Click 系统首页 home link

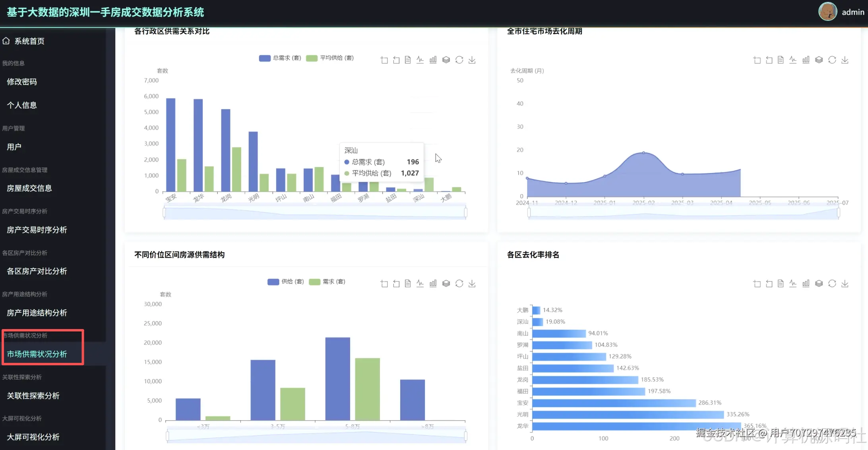click(x=29, y=41)
